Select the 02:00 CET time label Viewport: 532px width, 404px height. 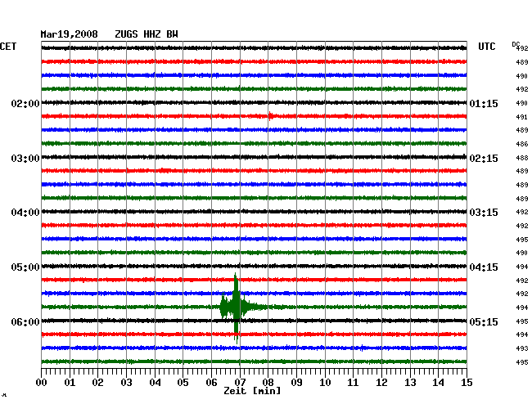(x=25, y=103)
